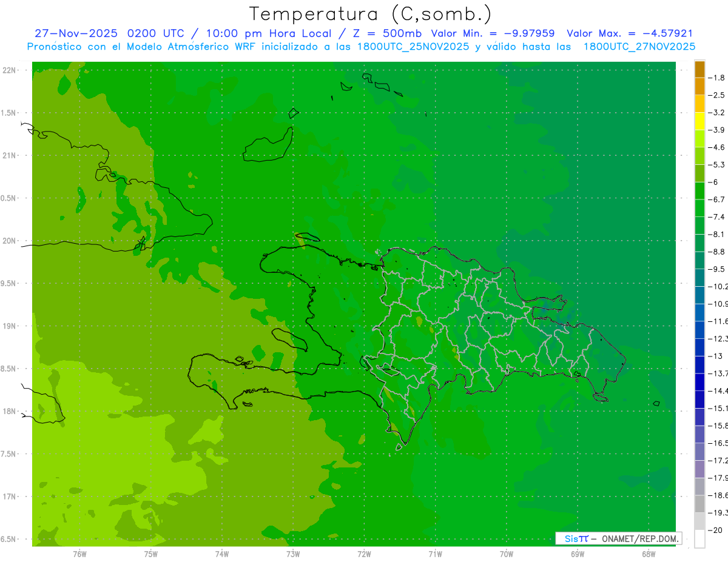Click the '20N' latitude axis label
This screenshot has width=728, height=562.
point(8,241)
